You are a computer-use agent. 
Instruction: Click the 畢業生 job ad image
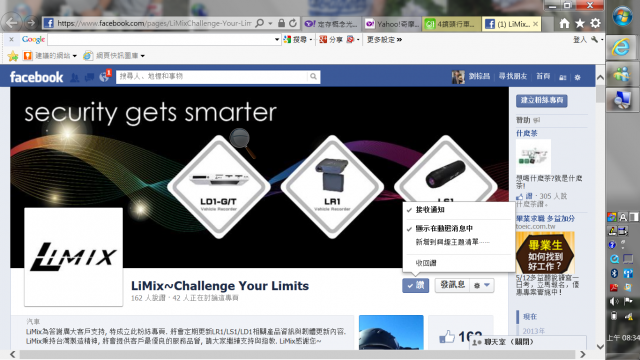coord(545,253)
